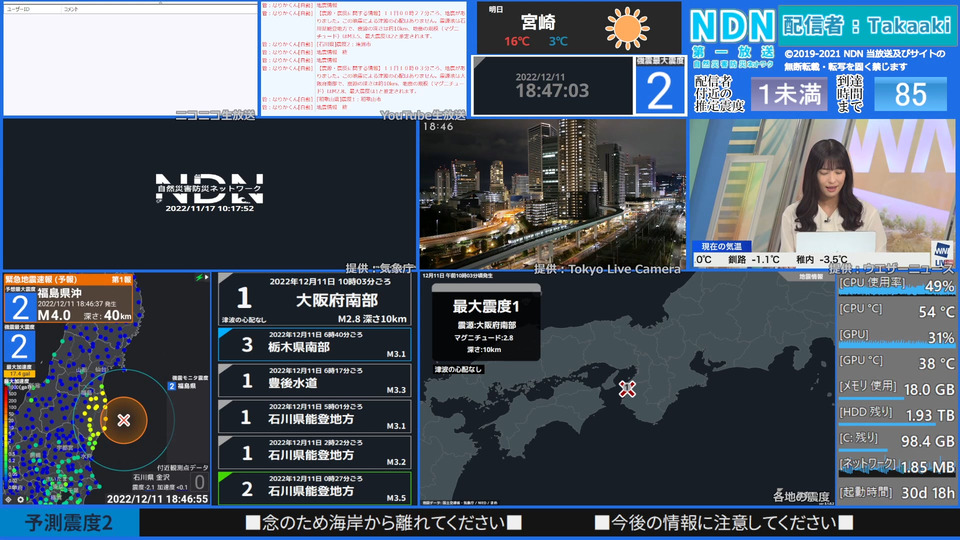Click the YouTube live comment log pane
This screenshot has width=960, height=540.
[x=364, y=58]
